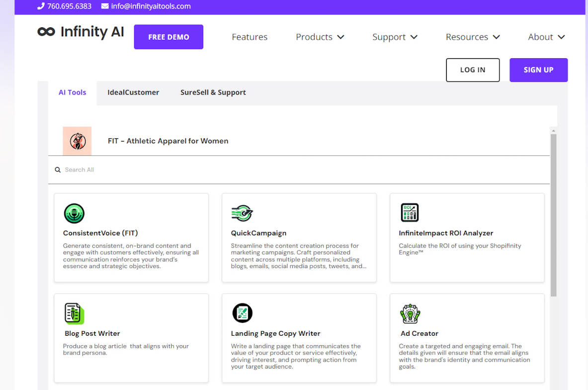Open the SureSell & Support tab
Image resolution: width=588 pixels, height=390 pixels.
coord(213,93)
